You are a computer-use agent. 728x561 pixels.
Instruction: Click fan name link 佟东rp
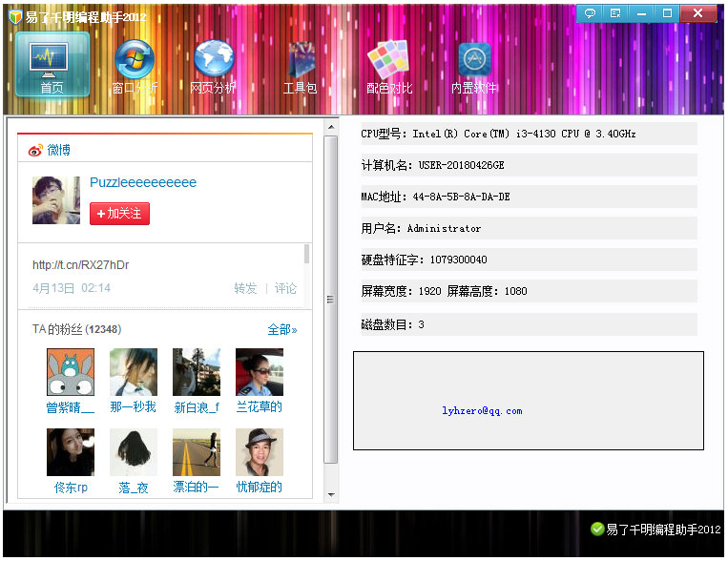pyautogui.click(x=71, y=488)
